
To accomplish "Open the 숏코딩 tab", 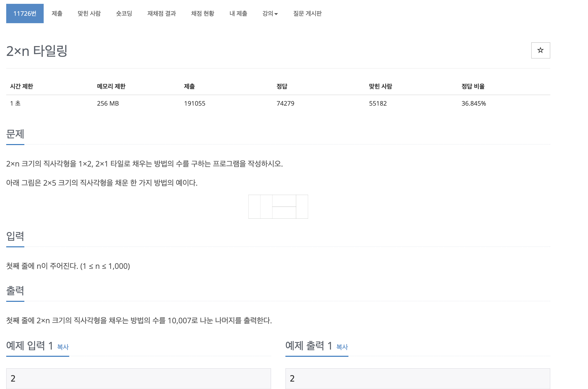I will pos(124,13).
